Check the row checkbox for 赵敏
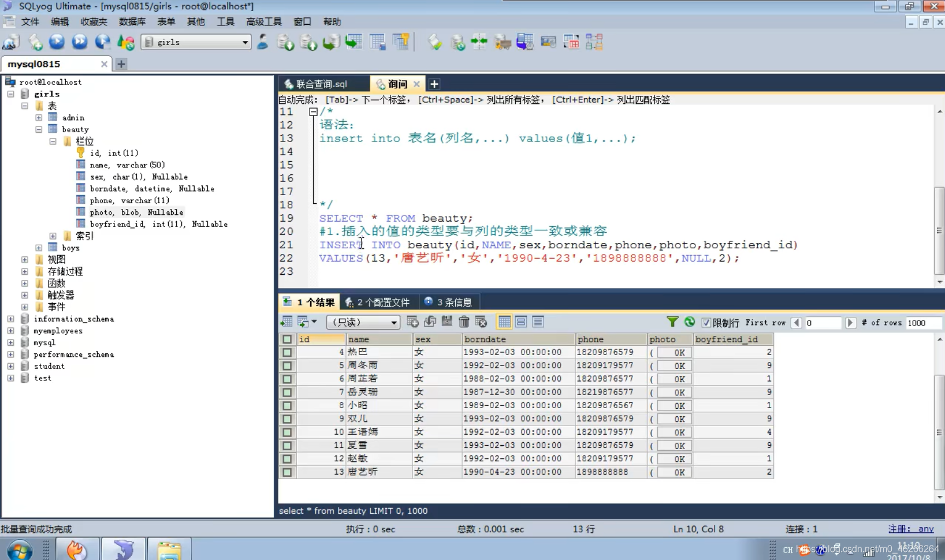The height and width of the screenshot is (560, 945). (287, 458)
